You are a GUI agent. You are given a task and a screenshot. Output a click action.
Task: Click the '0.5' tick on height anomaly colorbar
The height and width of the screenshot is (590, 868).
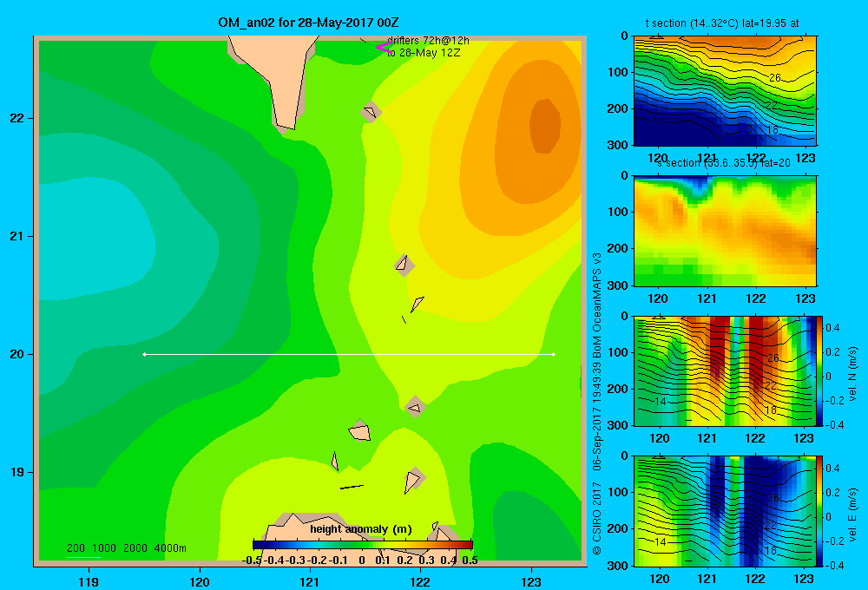[x=470, y=560]
